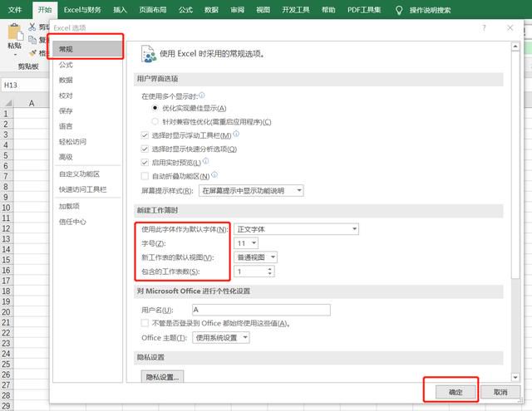Viewport: 532px width, 411px height.
Task: Click the 取消 button
Action: click(500, 392)
